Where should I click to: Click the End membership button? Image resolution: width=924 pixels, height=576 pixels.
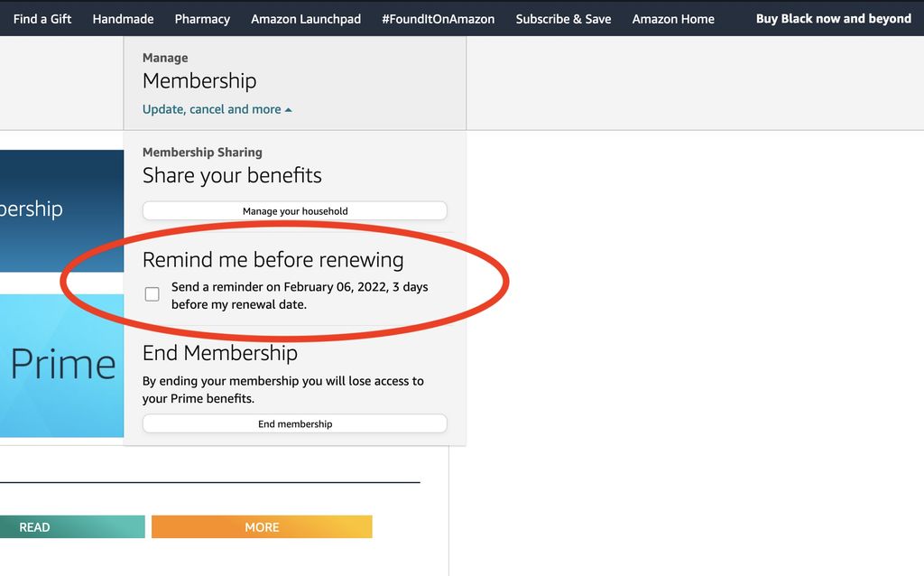pos(295,423)
